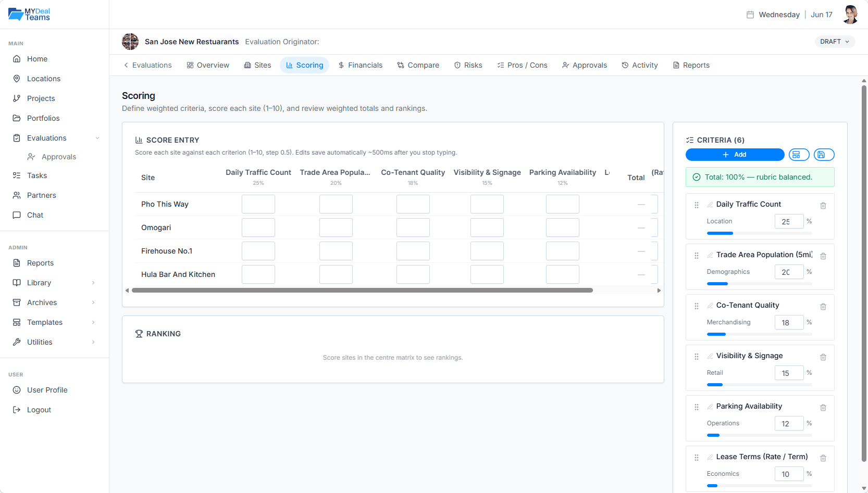This screenshot has width=868, height=493.
Task: Grab the Co-Tenant Quality drag handle
Action: [x=697, y=306]
